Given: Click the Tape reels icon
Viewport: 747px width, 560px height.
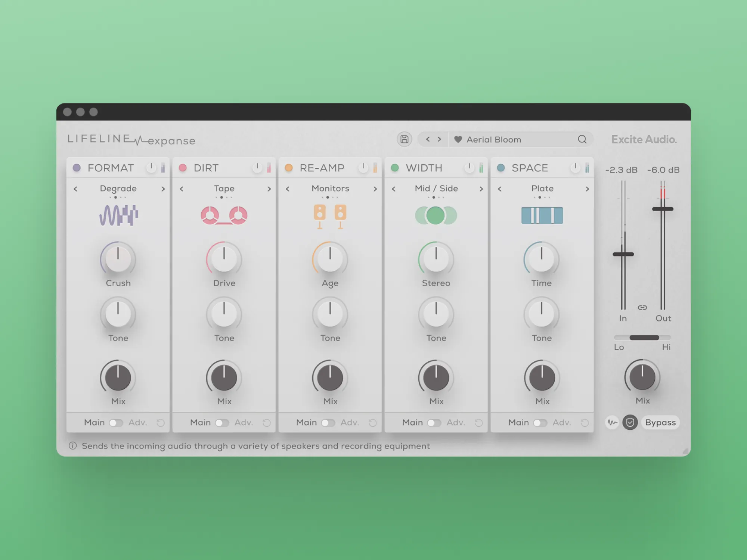Looking at the screenshot, I should coord(224,215).
